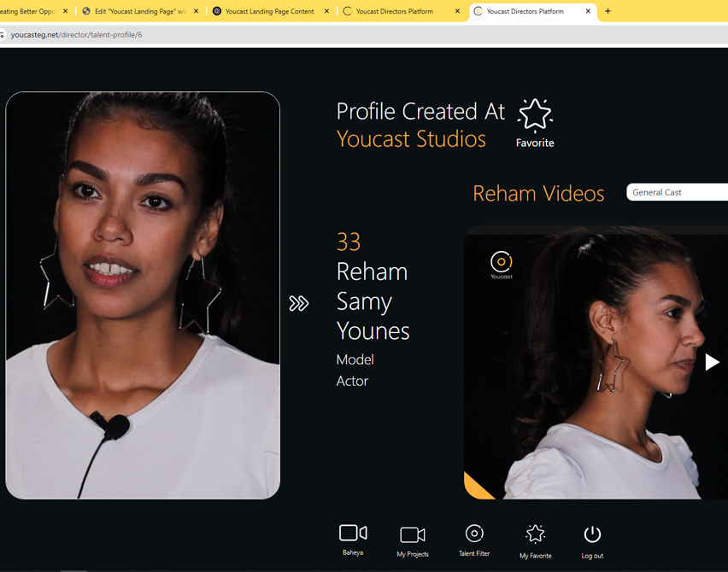The image size is (728, 572).
Task: Close the active Youcast Directors Platform tab
Action: 588,11
